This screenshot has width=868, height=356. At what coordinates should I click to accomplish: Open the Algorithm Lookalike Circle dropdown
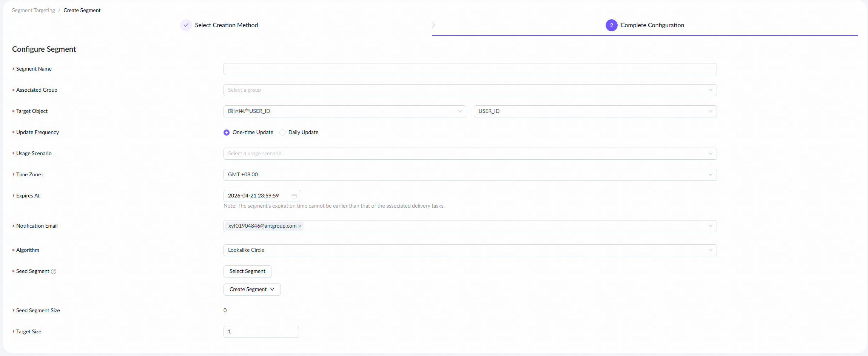[470, 250]
